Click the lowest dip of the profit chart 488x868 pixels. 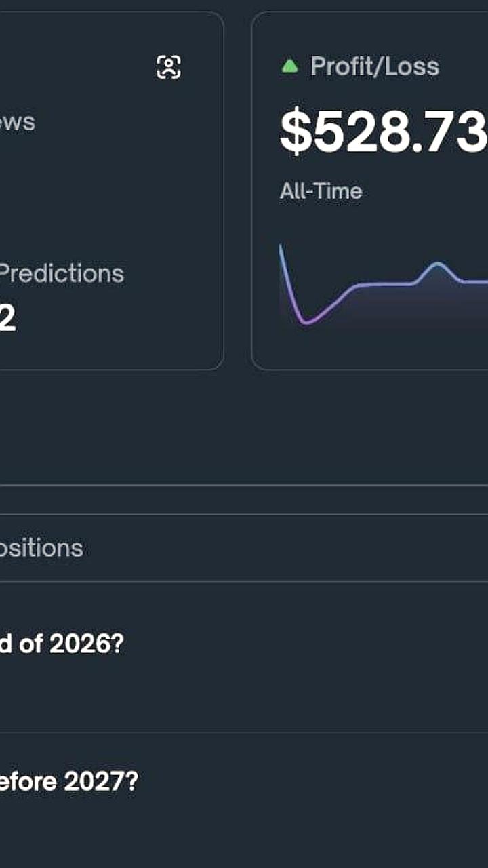[306, 322]
